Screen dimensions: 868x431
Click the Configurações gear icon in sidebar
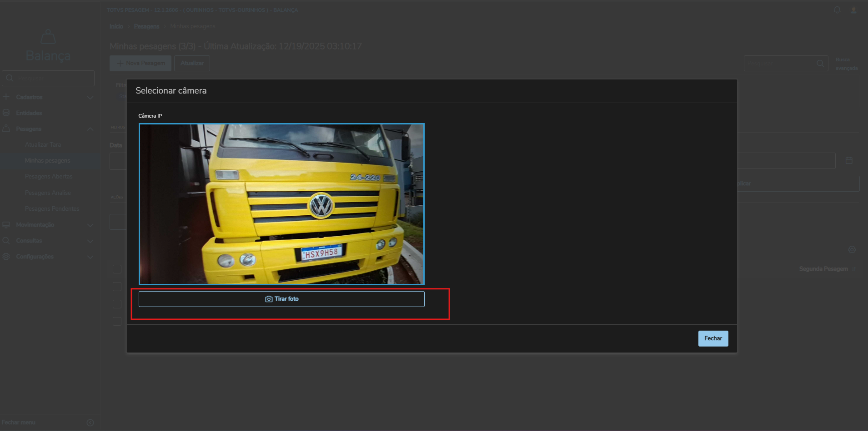pyautogui.click(x=6, y=257)
